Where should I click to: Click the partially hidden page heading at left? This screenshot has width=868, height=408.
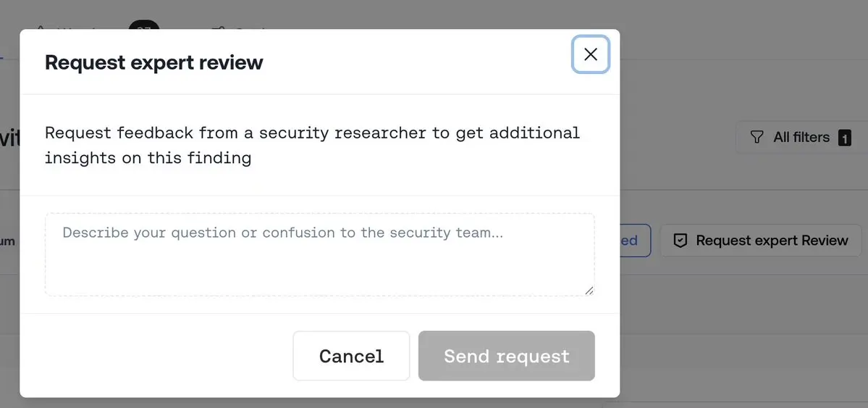pos(10,138)
